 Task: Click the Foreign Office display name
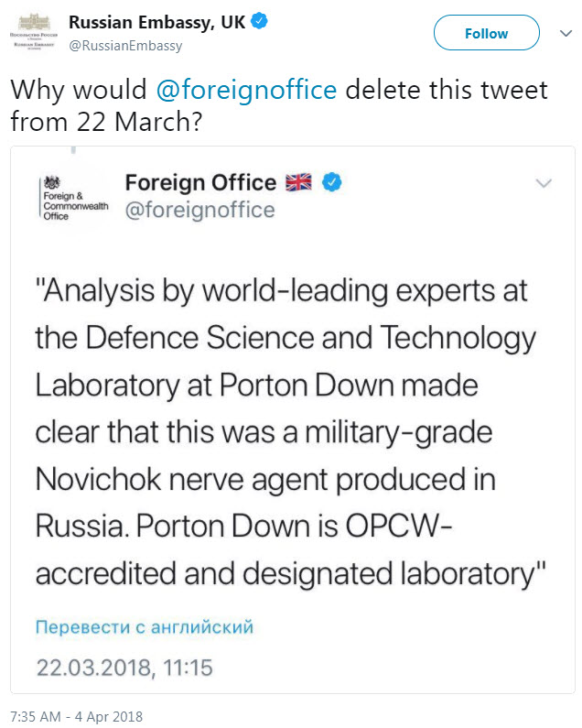coord(200,182)
